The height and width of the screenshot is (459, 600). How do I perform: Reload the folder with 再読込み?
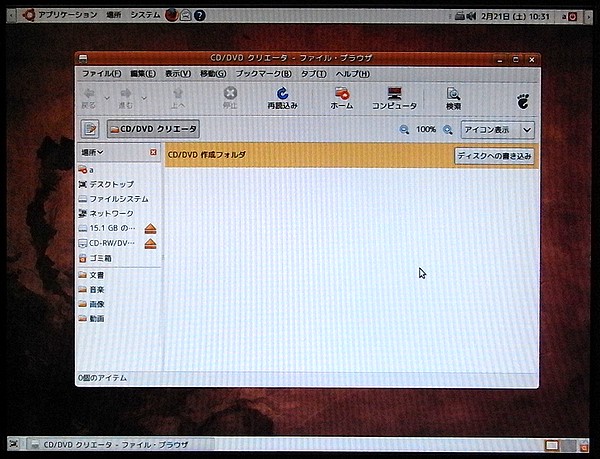coord(282,98)
